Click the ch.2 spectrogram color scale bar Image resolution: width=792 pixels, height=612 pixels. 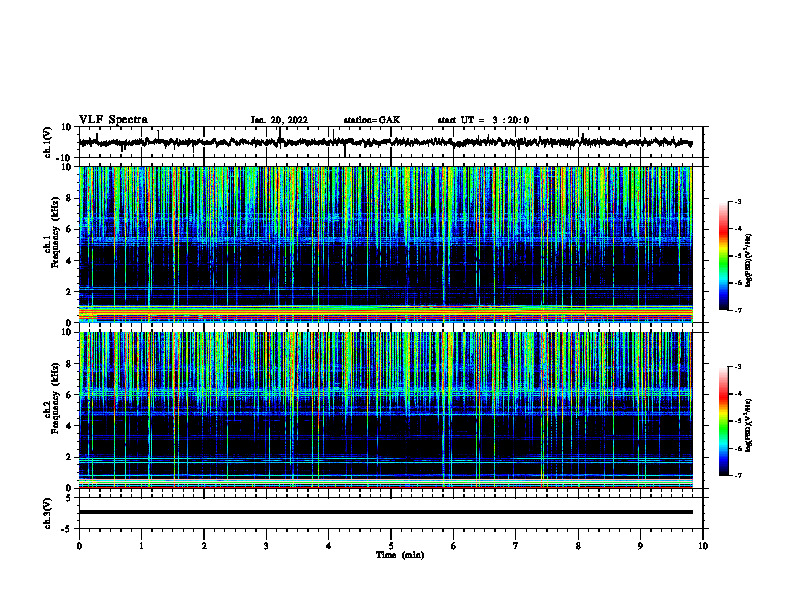[x=723, y=421]
